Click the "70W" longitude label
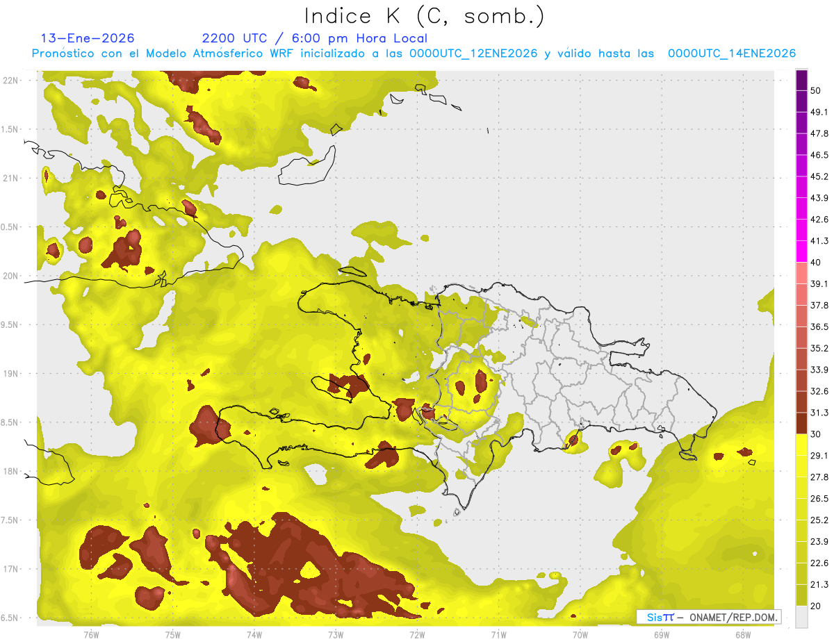 (x=580, y=635)
